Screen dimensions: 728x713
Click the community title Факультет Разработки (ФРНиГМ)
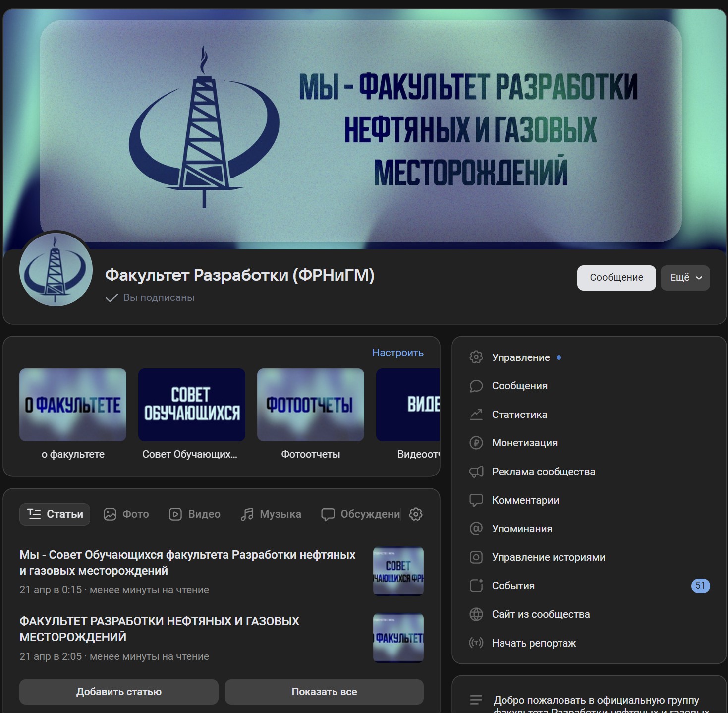pos(240,275)
